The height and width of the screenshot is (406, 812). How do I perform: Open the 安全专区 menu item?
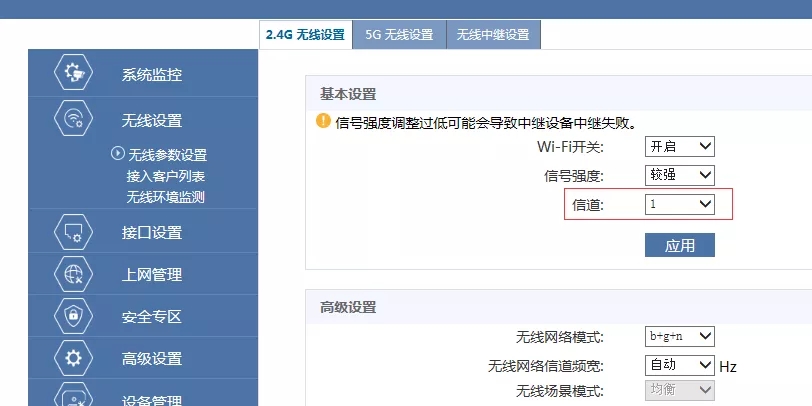click(143, 316)
